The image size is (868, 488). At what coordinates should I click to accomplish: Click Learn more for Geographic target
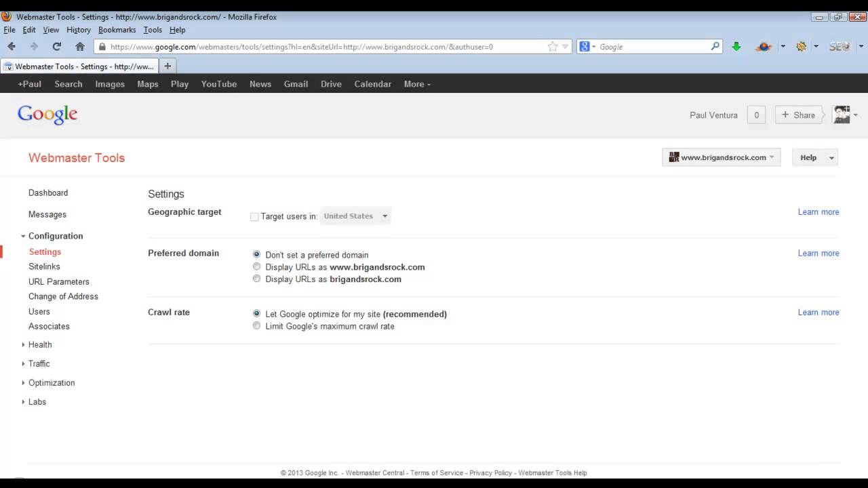[818, 212]
